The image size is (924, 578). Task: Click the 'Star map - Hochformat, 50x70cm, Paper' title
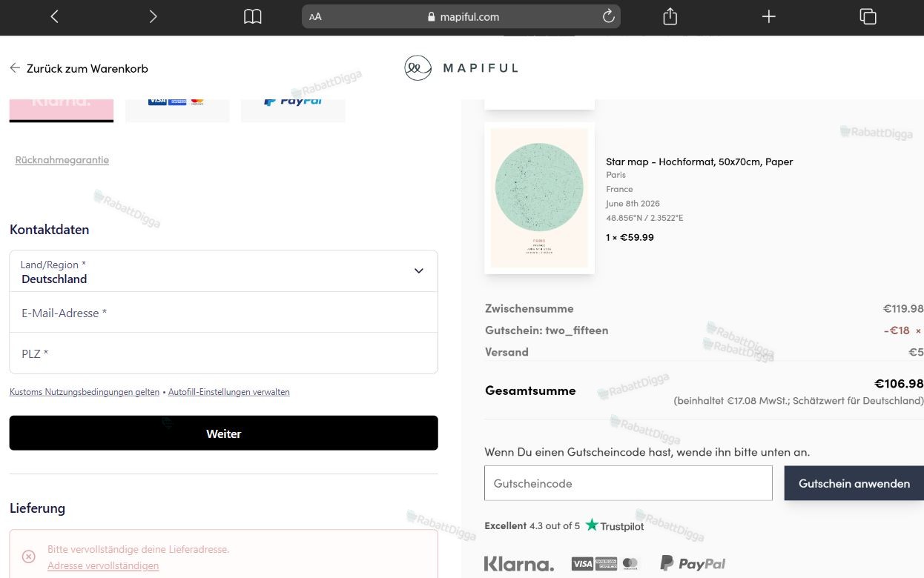click(x=699, y=162)
